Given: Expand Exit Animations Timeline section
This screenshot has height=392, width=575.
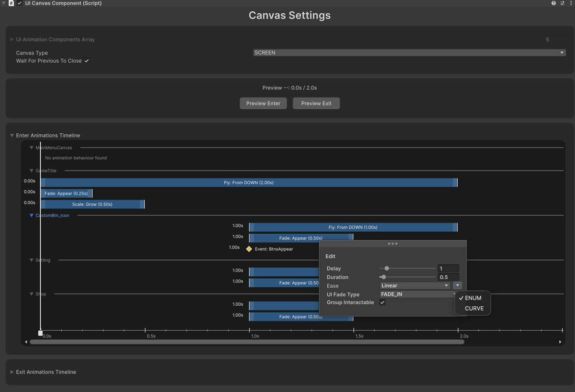Looking at the screenshot, I should (12, 372).
